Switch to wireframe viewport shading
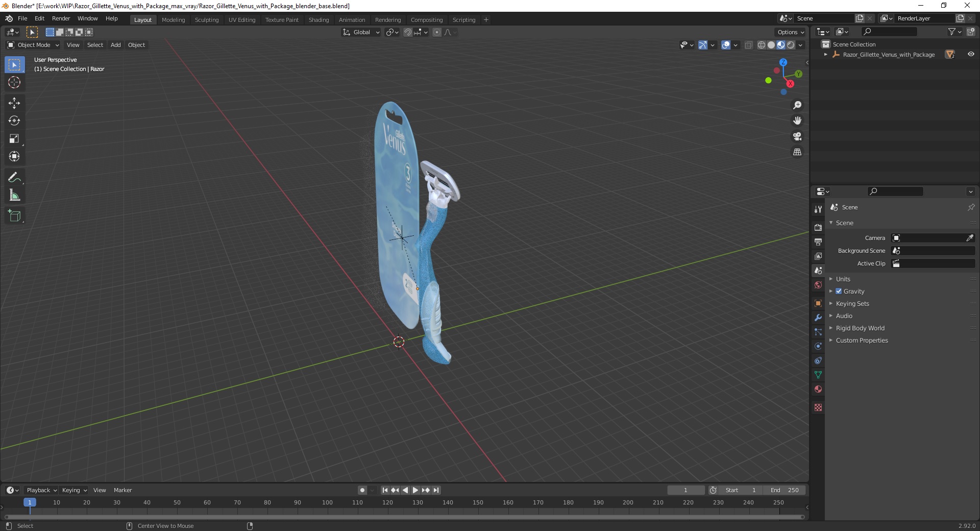The image size is (980, 531). coord(762,45)
